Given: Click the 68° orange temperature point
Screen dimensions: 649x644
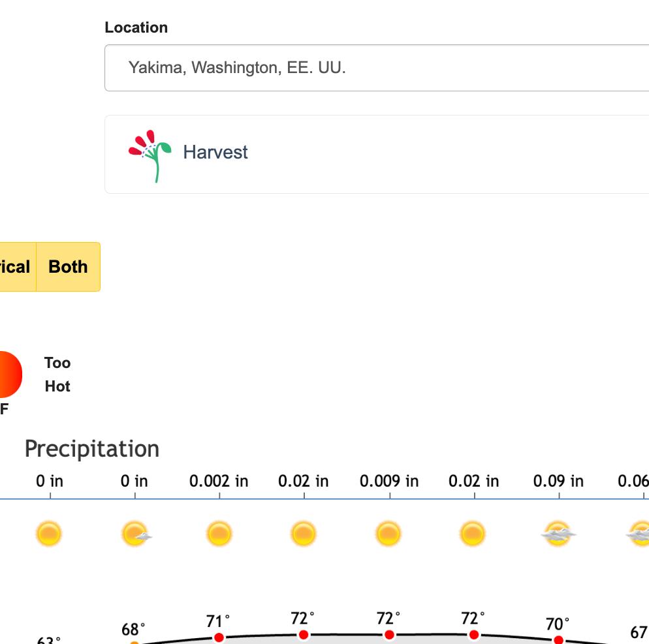Looking at the screenshot, I should coord(135,643).
